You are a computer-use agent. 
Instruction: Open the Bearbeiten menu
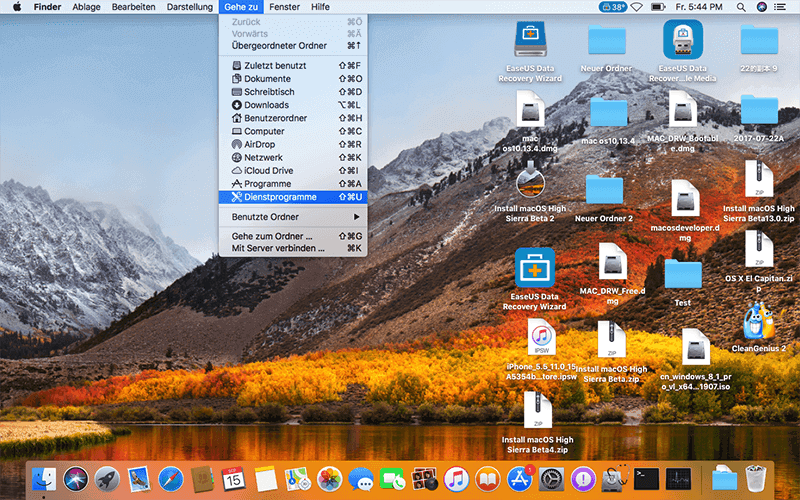pos(134,7)
